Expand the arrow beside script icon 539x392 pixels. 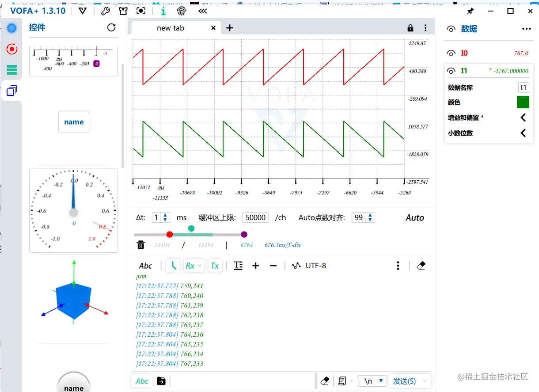(x=352, y=381)
